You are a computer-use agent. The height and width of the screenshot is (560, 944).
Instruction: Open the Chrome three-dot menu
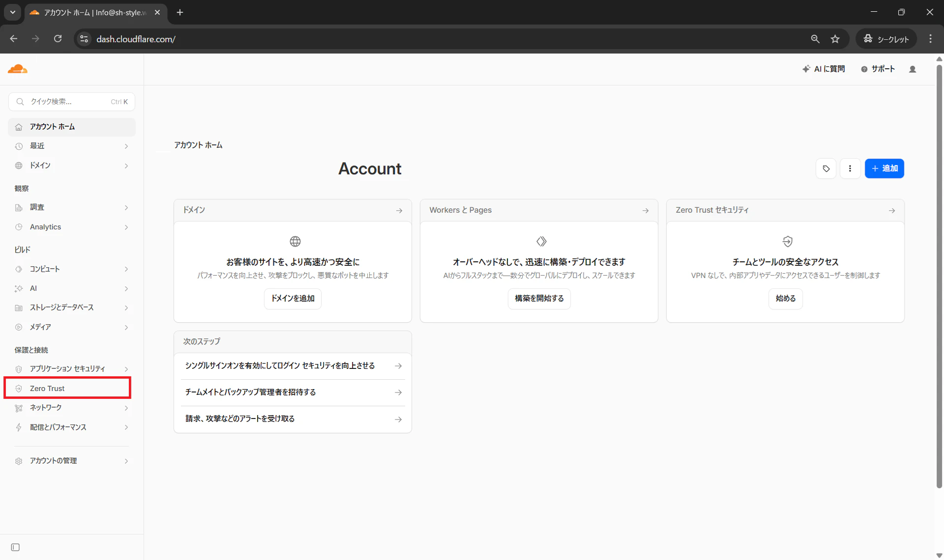[930, 39]
